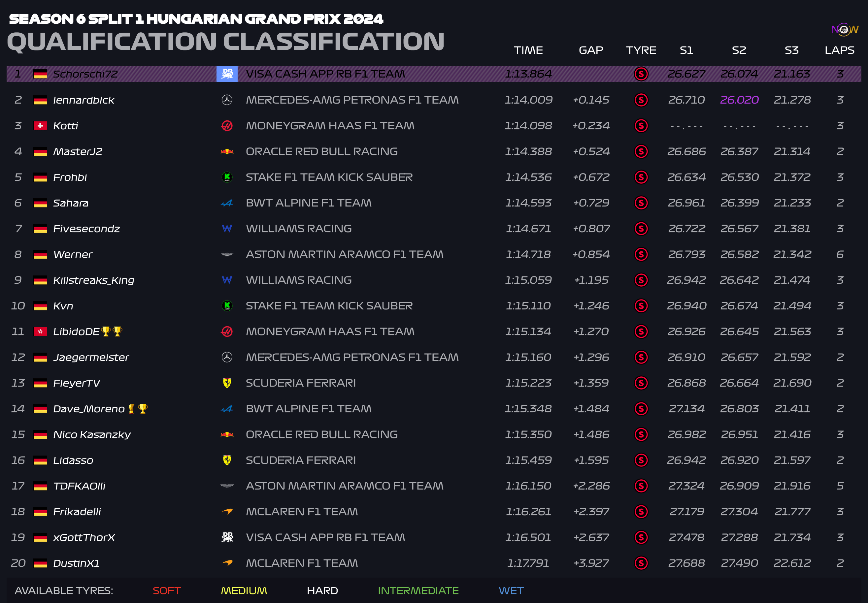Viewport: 868px width, 603px height.
Task: Click lap time 1:15.348
Action: click(x=528, y=408)
